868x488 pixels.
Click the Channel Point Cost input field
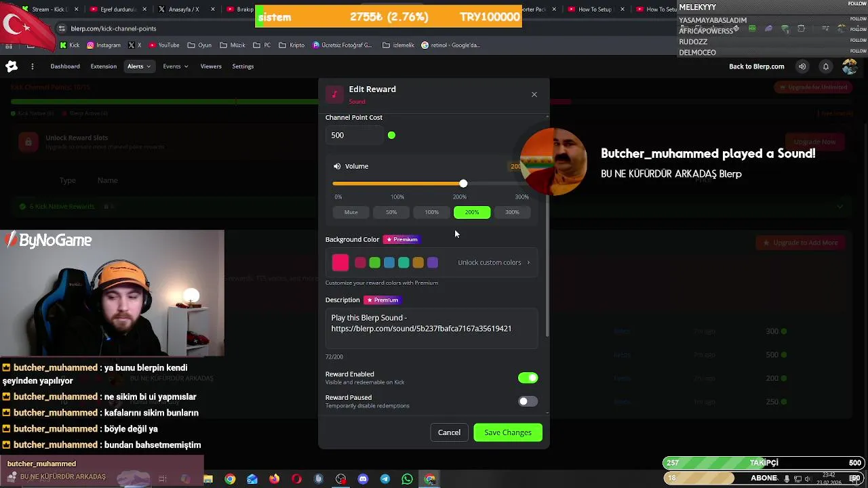point(355,136)
